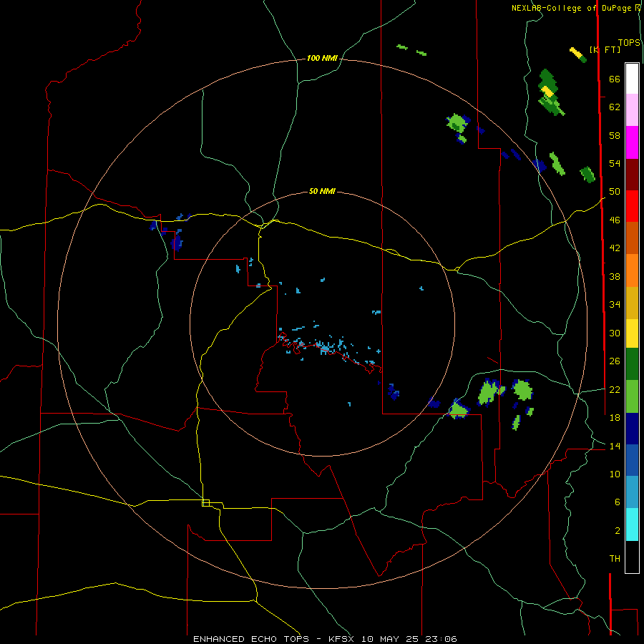644x644 pixels.
Task: Click the legend value "14"
Action: click(615, 446)
